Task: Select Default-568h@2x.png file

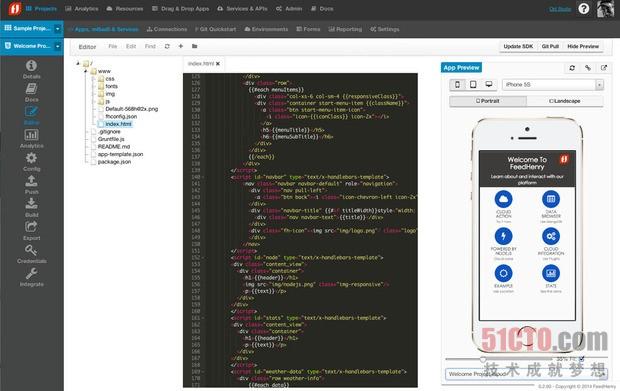Action: [131, 109]
